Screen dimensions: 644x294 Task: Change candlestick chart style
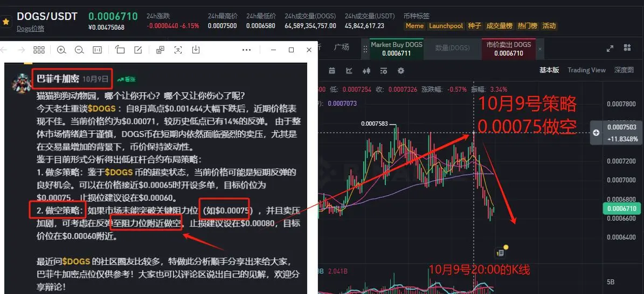(x=366, y=71)
